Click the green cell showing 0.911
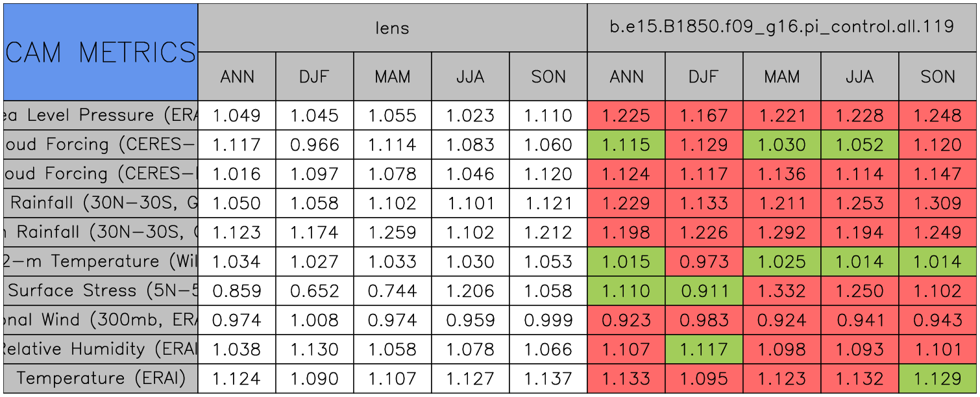Screen dimensions: 980x397 [704, 290]
